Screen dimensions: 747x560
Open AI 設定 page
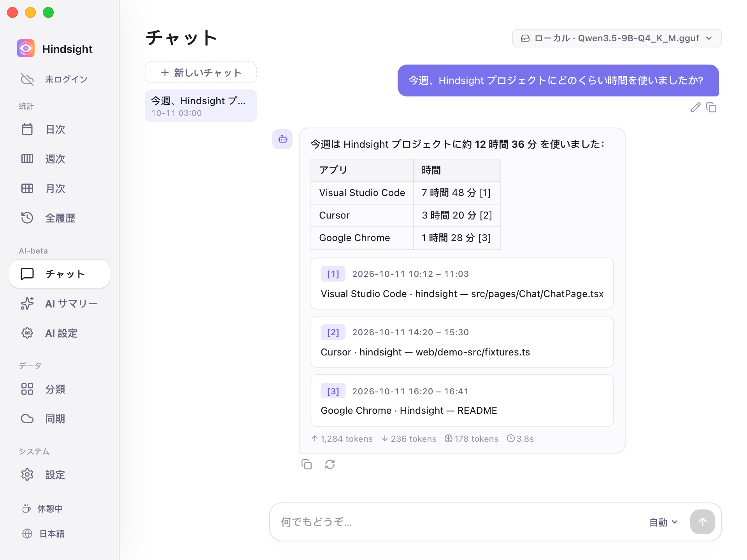point(59,333)
